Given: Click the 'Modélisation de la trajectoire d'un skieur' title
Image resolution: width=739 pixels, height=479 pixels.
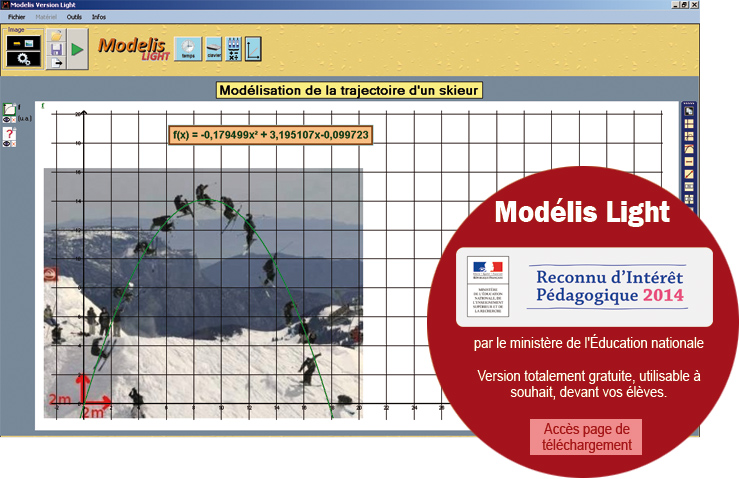Looking at the screenshot, I should [x=349, y=90].
